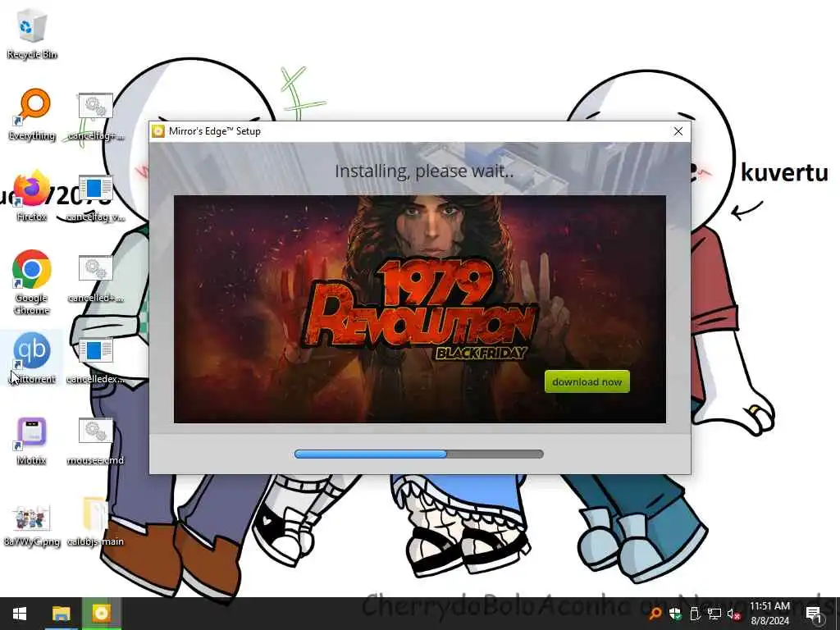Screen dimensions: 840x630
Task: Click the Mirror's Edge Setup title bar icon
Action: click(158, 131)
